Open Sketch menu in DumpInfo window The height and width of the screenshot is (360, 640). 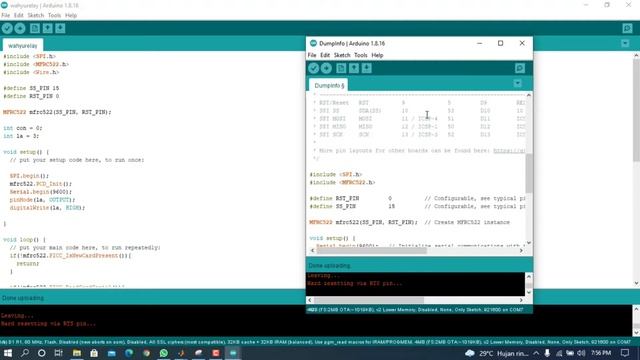pyautogui.click(x=342, y=55)
